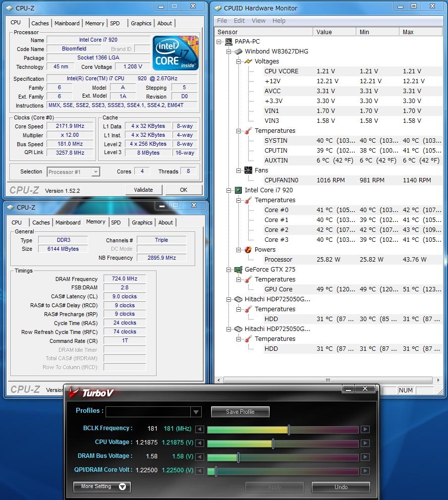The height and width of the screenshot is (500, 448).
Task: Collapse the Winbond W83627DHG node
Action: (x=228, y=52)
